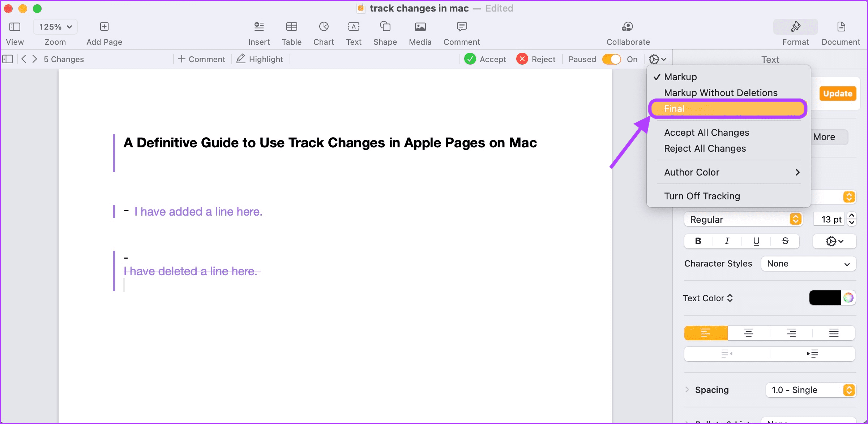Click the struck-through deleted line text
The image size is (868, 424).
coord(192,271)
